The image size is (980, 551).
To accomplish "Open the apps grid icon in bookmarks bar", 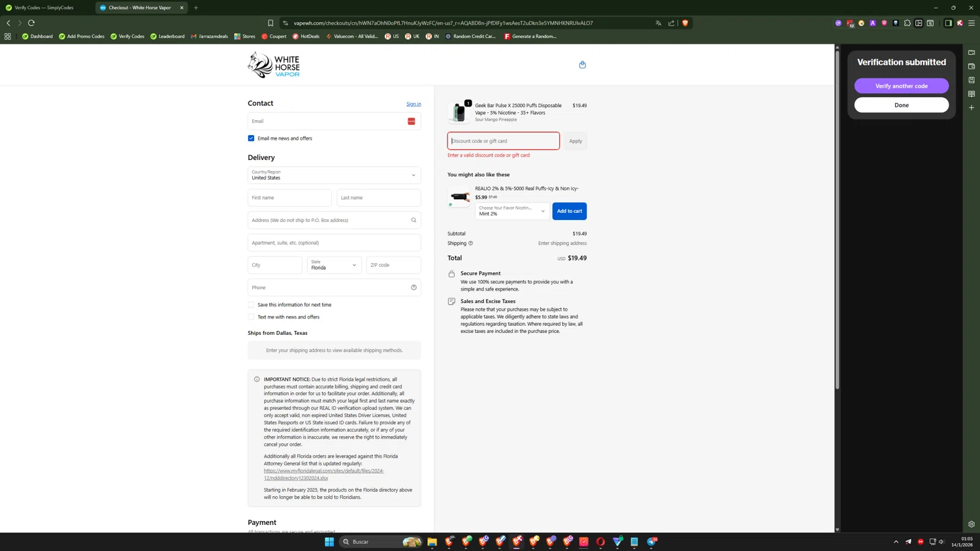I will coord(8,37).
